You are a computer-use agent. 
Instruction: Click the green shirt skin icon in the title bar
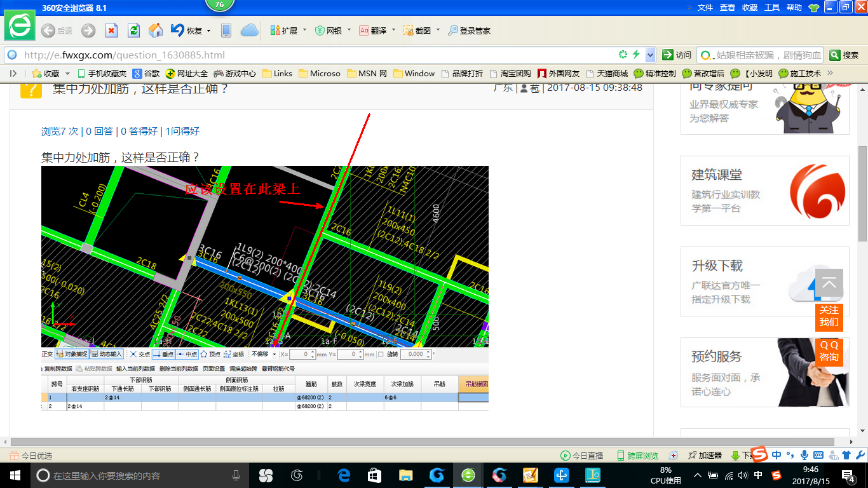pos(814,8)
